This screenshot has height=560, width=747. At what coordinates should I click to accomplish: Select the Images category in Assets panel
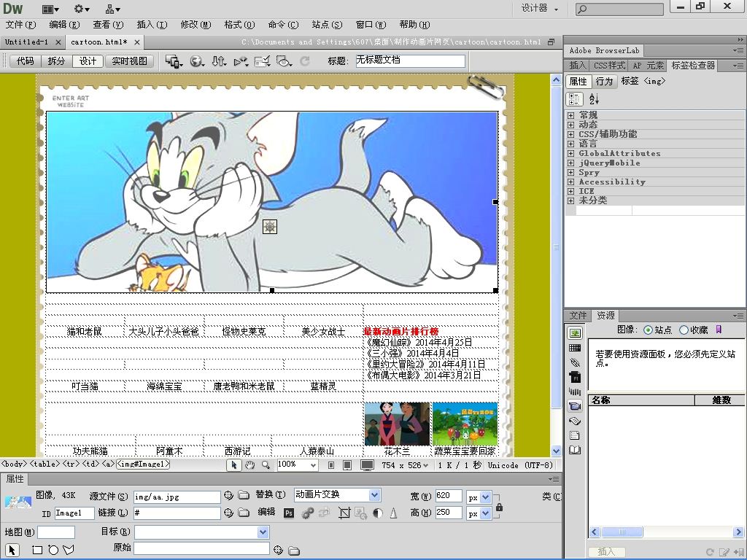[x=575, y=333]
